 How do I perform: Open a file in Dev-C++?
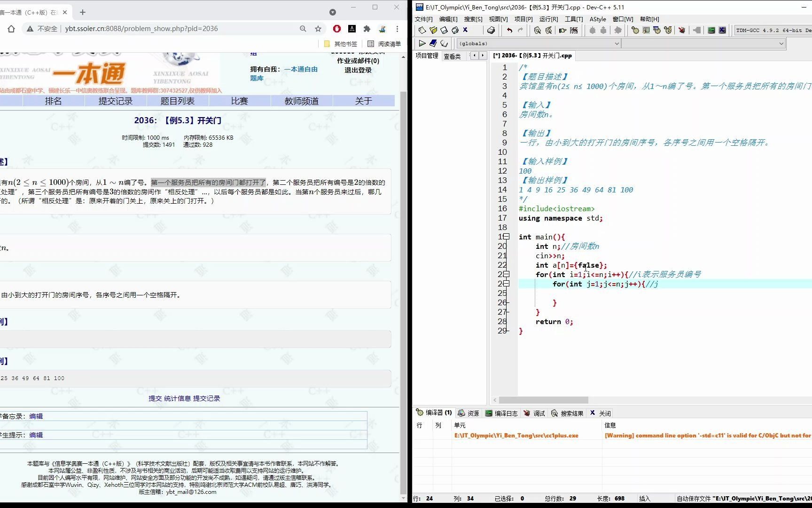pyautogui.click(x=433, y=30)
